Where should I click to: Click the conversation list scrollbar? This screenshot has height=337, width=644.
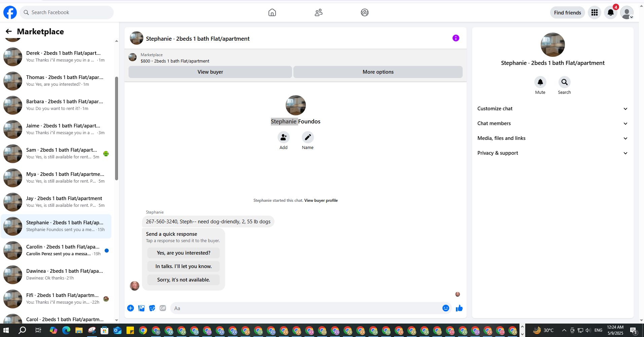click(116, 128)
